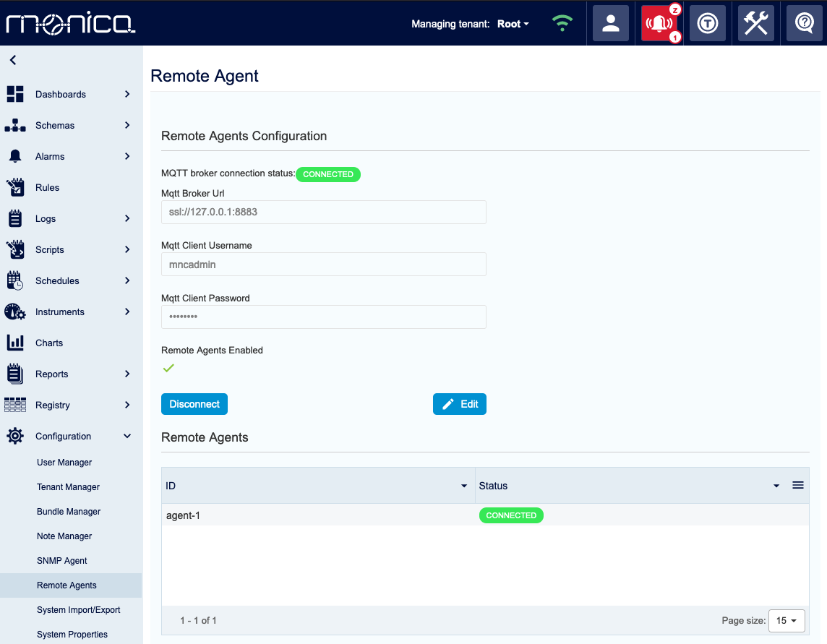827x644 pixels.
Task: Click the CONNECTED badge for agent-1
Action: click(511, 515)
